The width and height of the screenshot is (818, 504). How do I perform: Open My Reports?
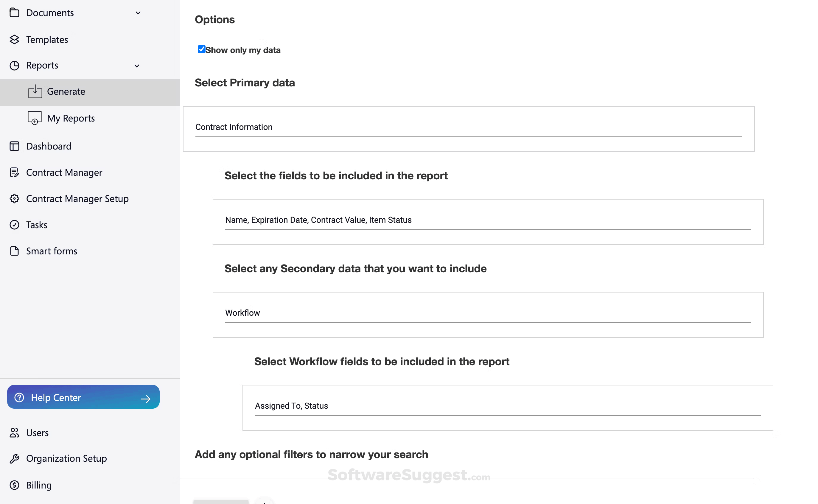tap(71, 118)
